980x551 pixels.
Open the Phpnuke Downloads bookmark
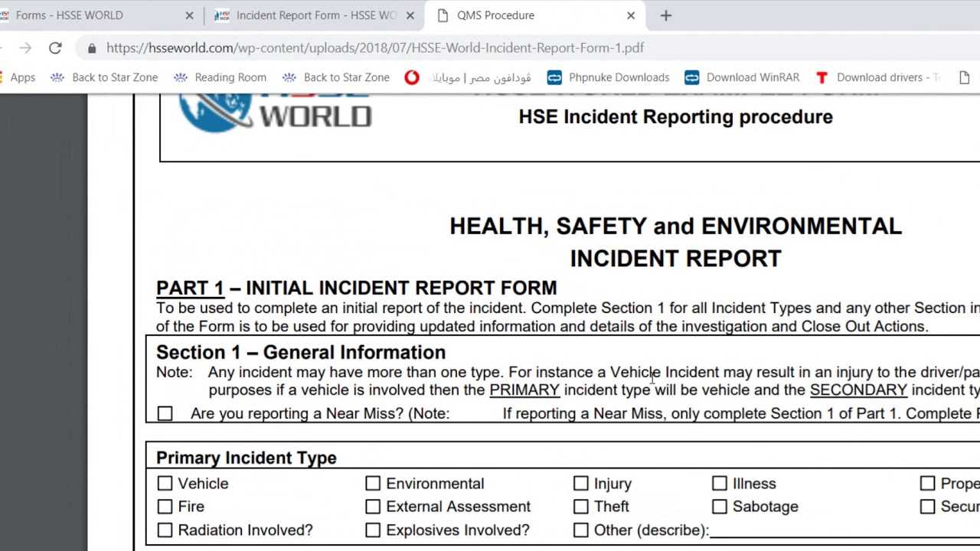click(608, 77)
